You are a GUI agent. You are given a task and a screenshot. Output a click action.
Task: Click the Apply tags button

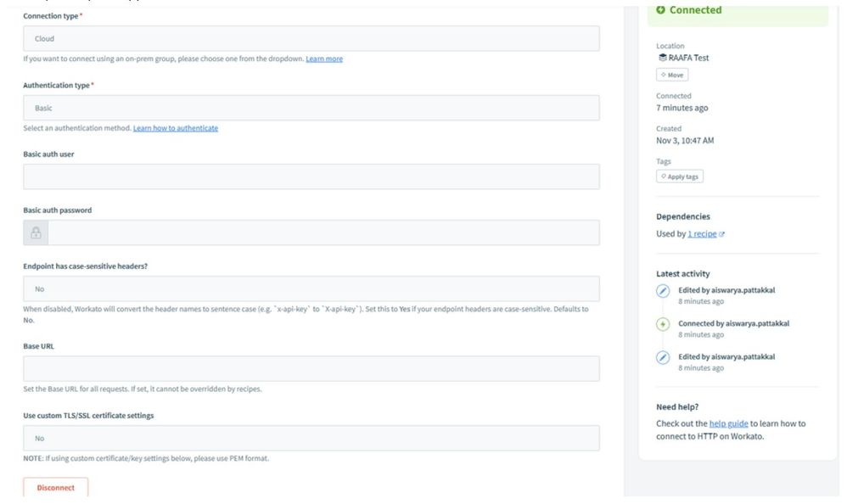(x=680, y=176)
